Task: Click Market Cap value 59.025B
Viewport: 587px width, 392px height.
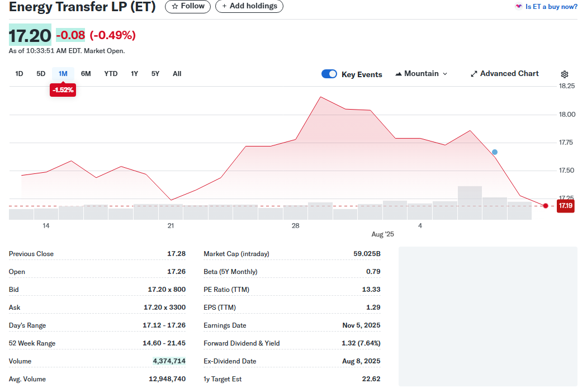Action: tap(367, 253)
